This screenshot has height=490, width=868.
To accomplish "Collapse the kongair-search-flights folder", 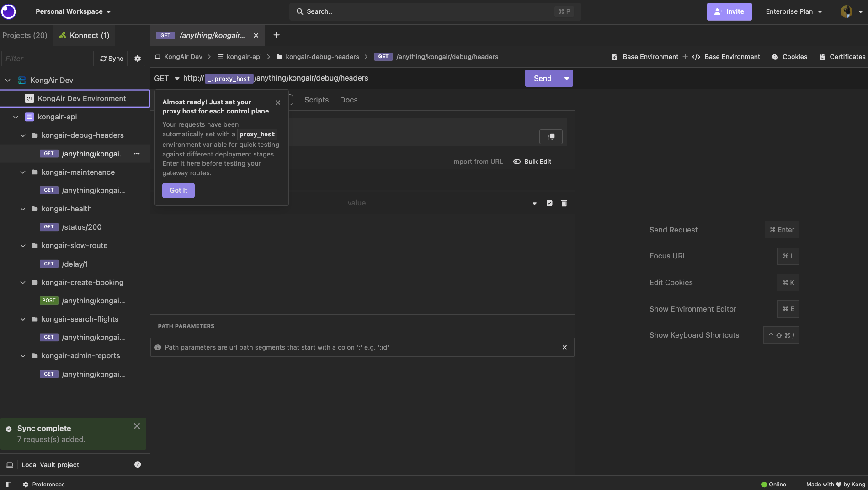I will pos(23,319).
